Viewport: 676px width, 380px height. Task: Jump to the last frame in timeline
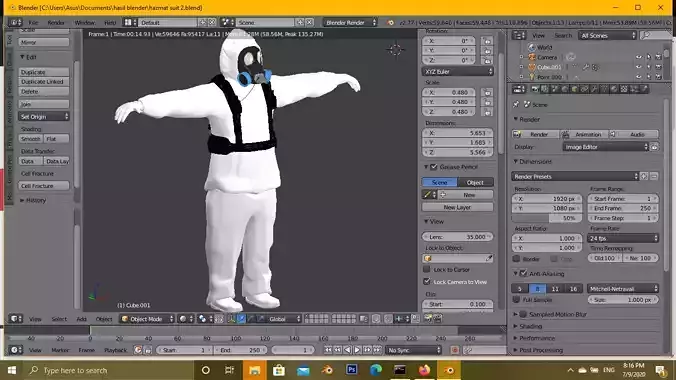[377, 350]
